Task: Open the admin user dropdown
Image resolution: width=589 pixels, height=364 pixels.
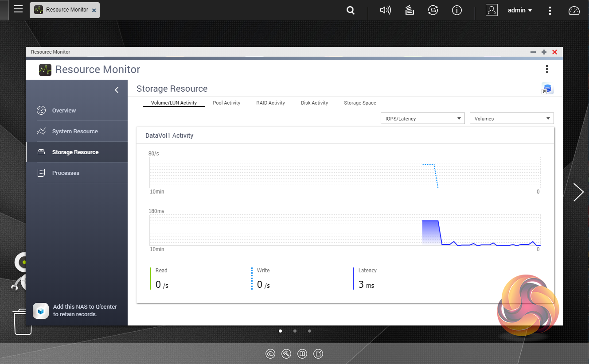Action: [519, 10]
